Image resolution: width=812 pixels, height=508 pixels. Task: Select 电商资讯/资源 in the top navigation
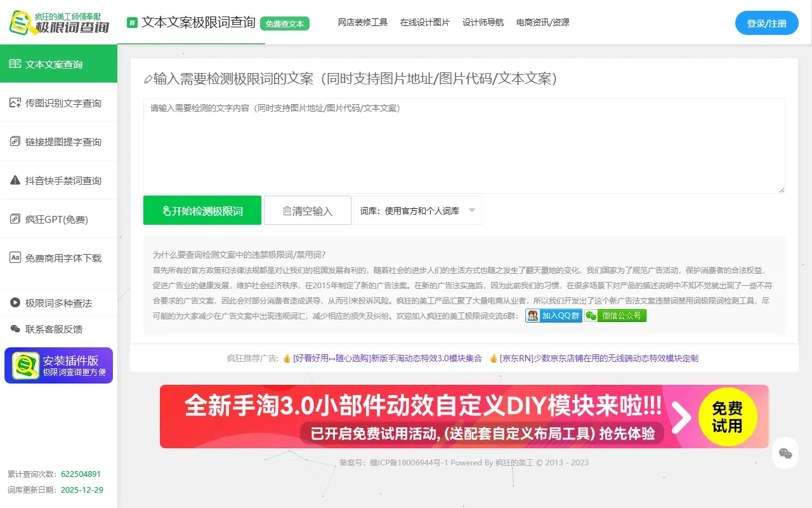tap(541, 22)
